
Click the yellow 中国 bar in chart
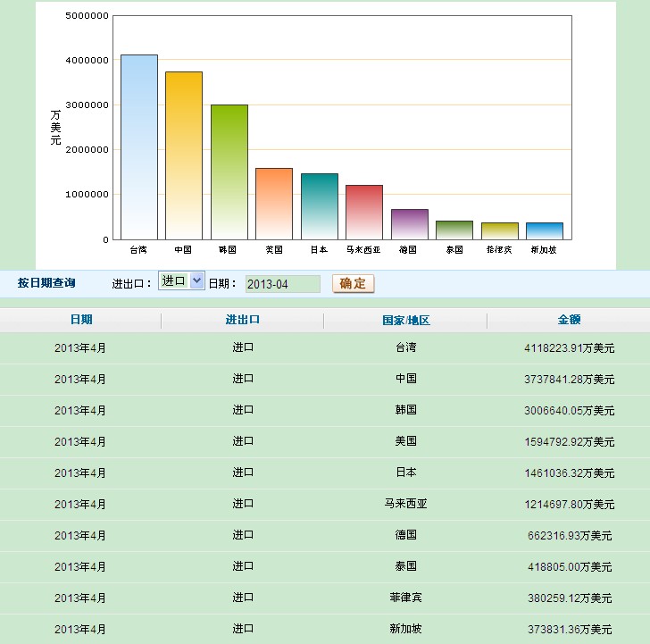(184, 155)
